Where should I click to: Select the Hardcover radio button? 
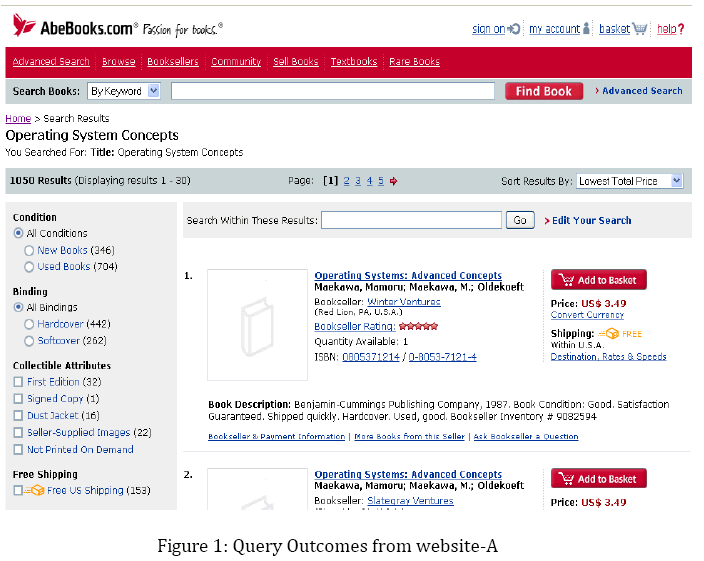point(29,324)
